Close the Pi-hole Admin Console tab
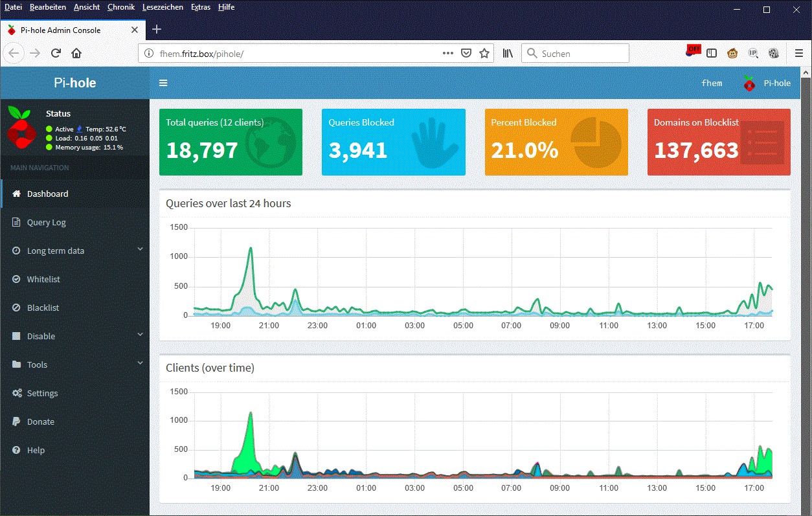The width and height of the screenshot is (812, 516). [135, 30]
